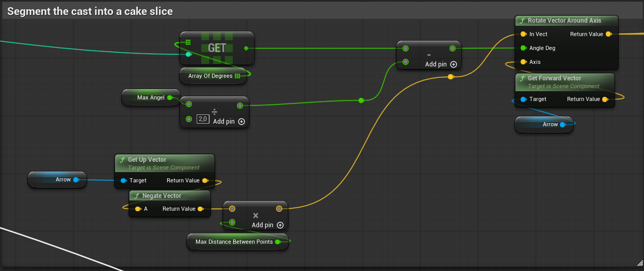This screenshot has width=644, height=271.
Task: Select the Max Angel variable node
Action: tap(150, 97)
